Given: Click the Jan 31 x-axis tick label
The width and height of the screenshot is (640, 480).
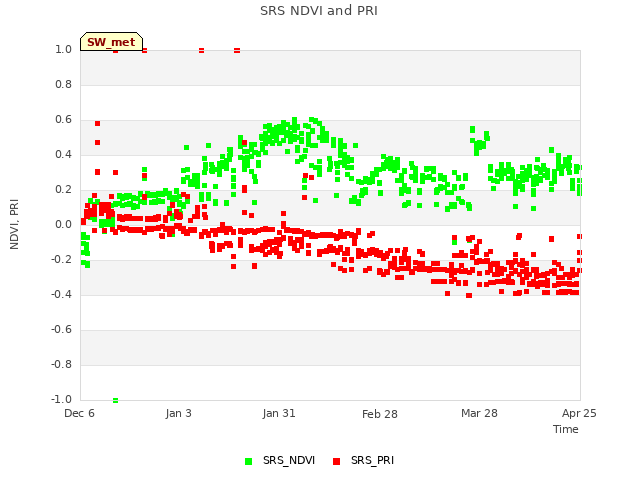Looking at the screenshot, I should 279,413.
